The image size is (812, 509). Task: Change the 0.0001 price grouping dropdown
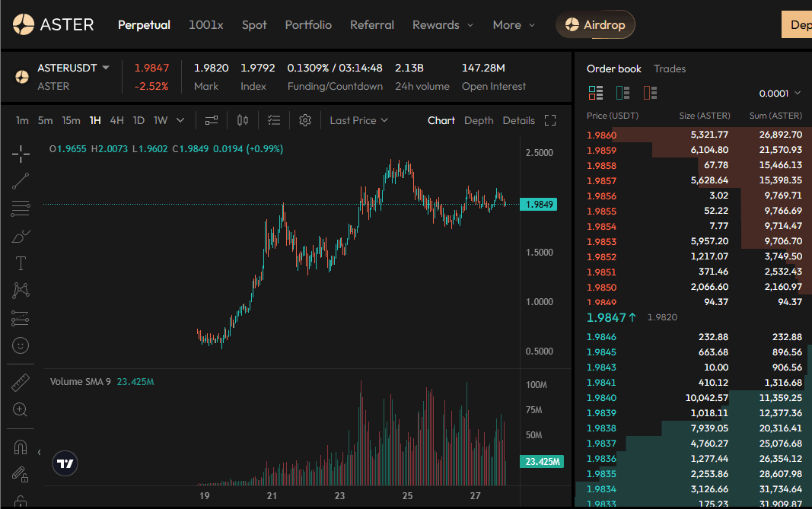pos(780,94)
